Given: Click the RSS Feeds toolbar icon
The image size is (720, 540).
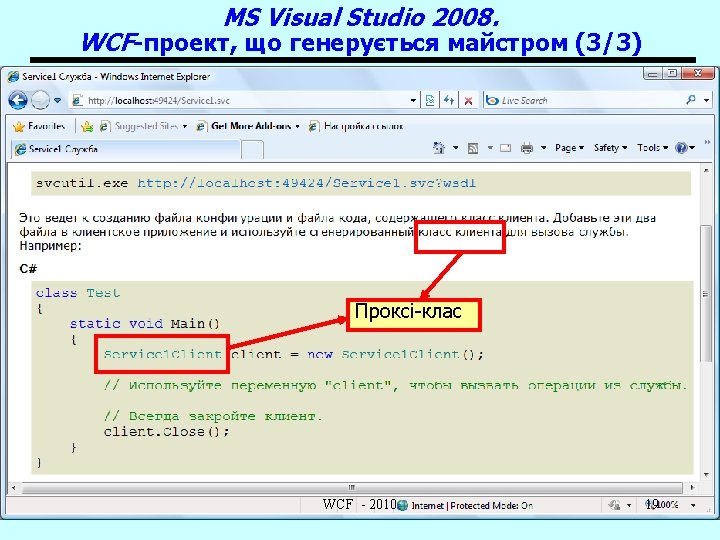Looking at the screenshot, I should [x=473, y=148].
